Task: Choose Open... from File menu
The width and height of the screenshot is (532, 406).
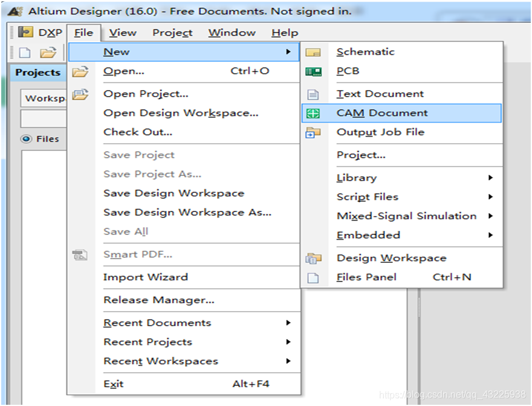Action: pos(184,71)
